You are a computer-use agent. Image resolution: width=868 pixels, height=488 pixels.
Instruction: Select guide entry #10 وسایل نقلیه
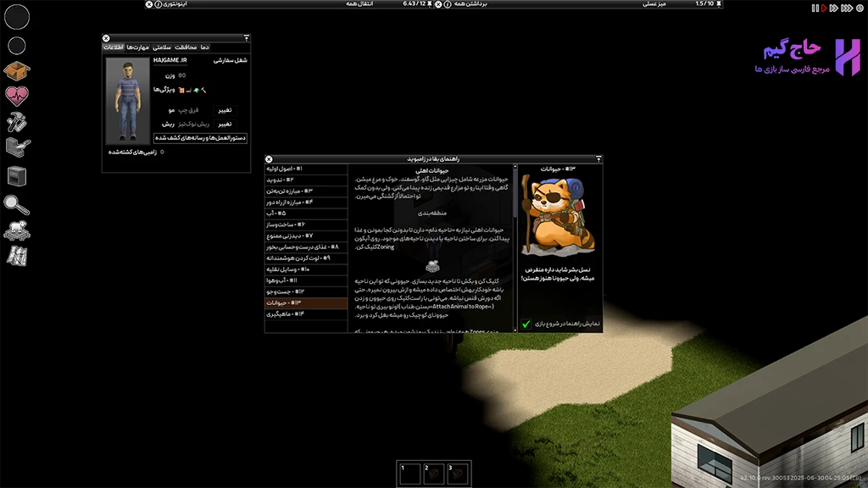[306, 269]
